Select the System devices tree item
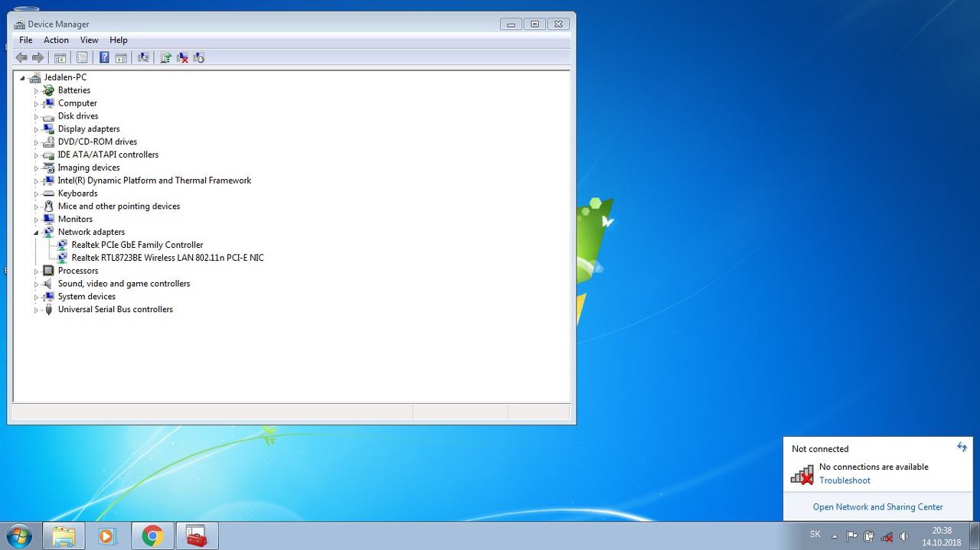The image size is (980, 550). 87,297
